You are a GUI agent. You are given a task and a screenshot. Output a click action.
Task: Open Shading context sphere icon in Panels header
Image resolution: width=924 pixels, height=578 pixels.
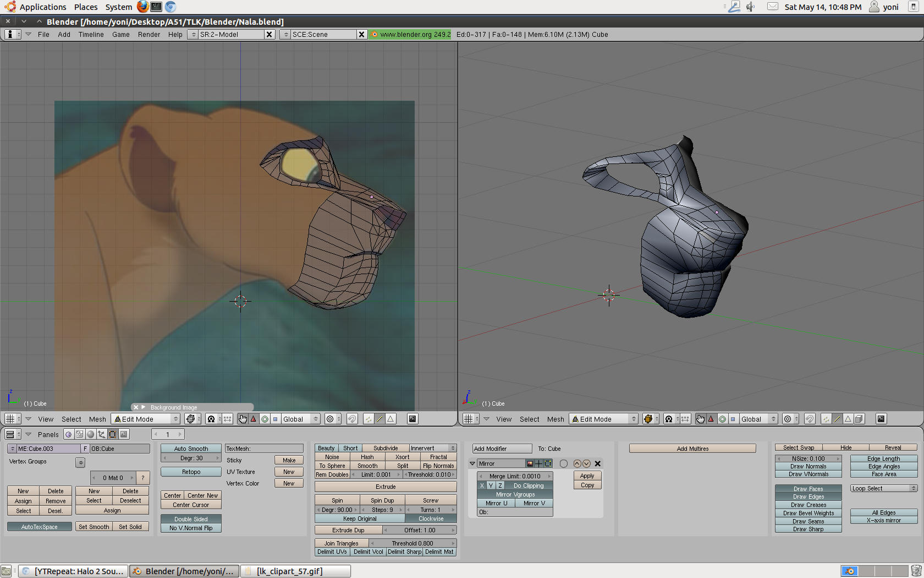(91, 434)
